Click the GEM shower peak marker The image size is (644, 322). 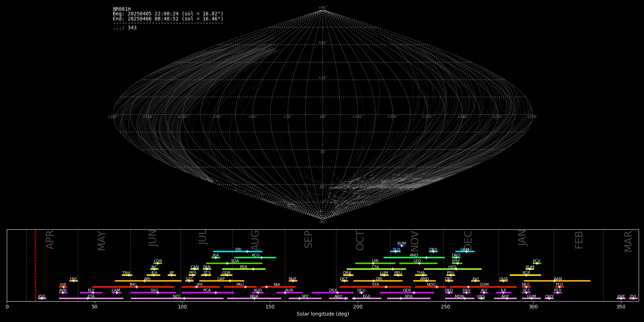(466, 252)
